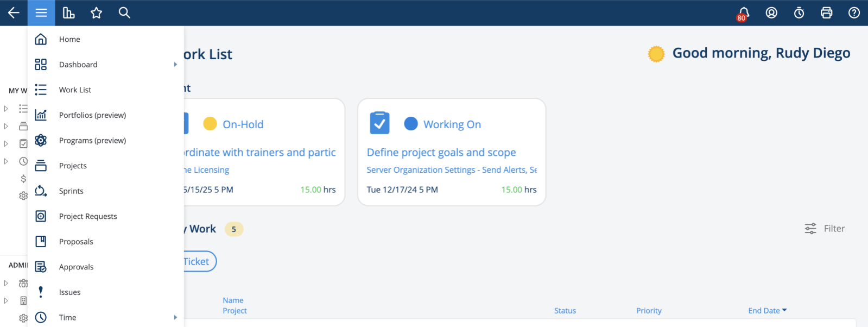Toggle the hamburger main menu
The height and width of the screenshot is (327, 868).
coord(41,12)
